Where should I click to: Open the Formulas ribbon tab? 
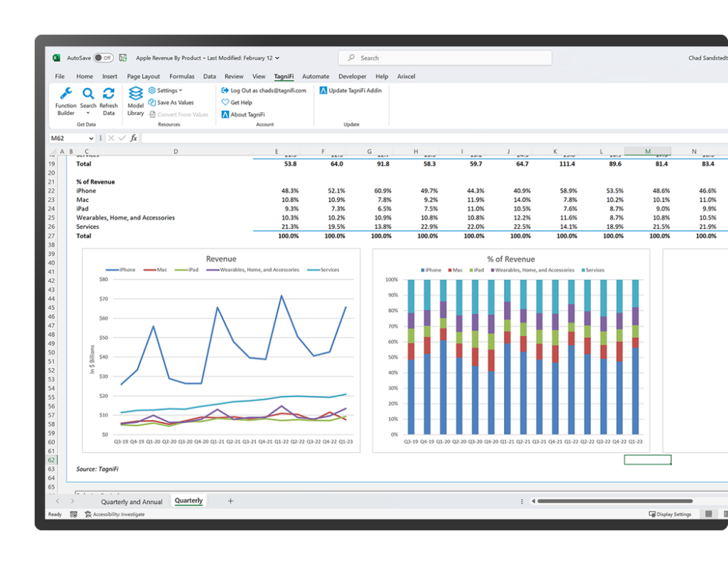click(181, 76)
